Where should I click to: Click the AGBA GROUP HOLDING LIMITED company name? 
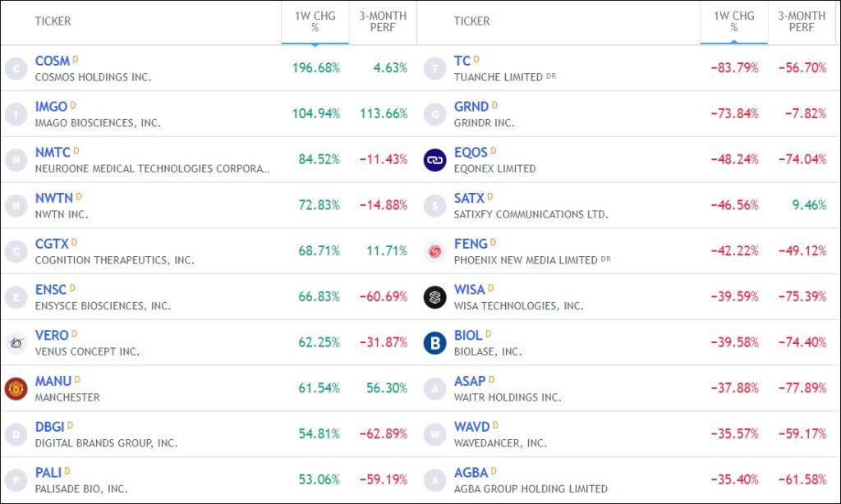[x=531, y=489]
